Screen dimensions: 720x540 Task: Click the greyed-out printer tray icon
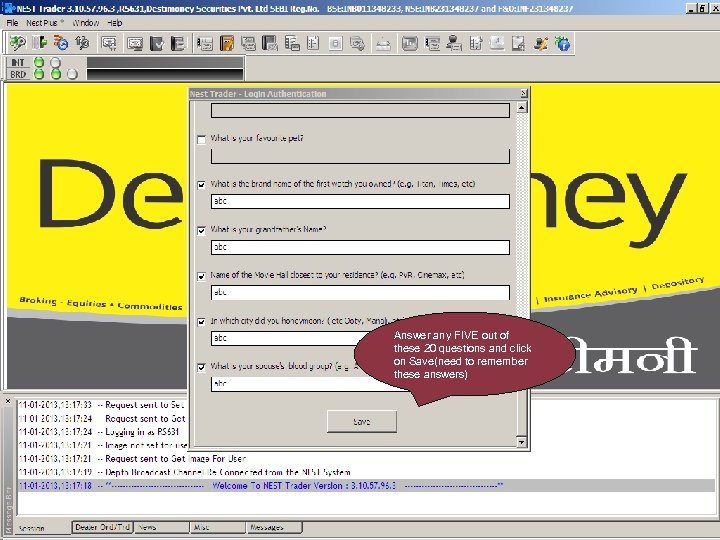383,44
